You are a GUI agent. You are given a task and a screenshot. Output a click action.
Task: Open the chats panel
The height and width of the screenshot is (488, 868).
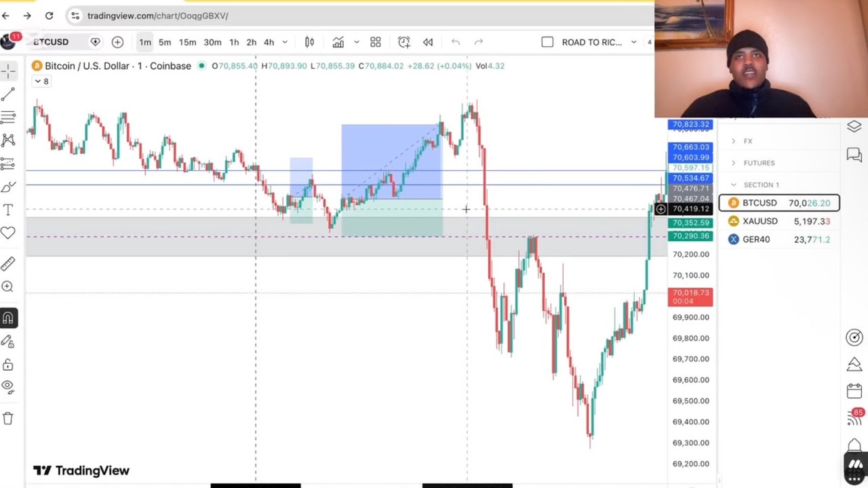pyautogui.click(x=854, y=155)
